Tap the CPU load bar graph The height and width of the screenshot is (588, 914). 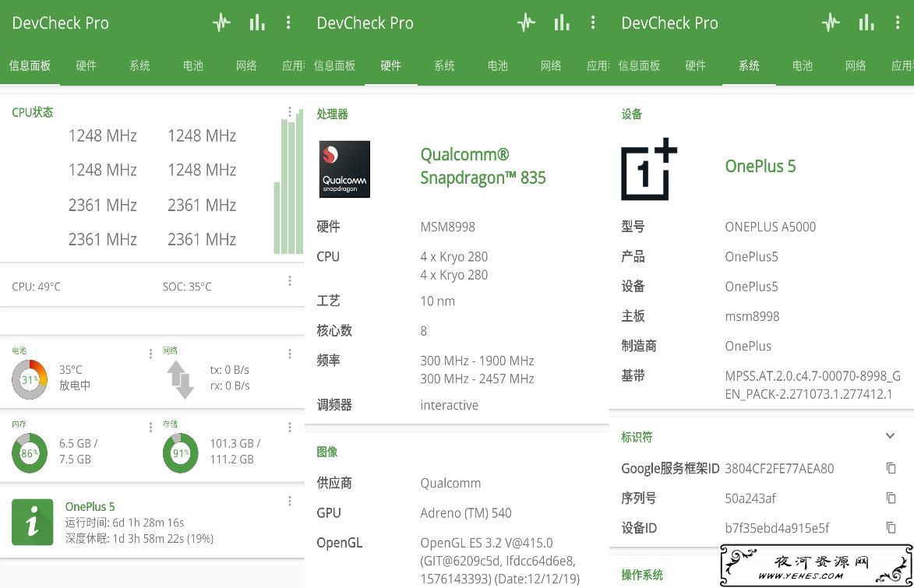pyautogui.click(x=288, y=181)
